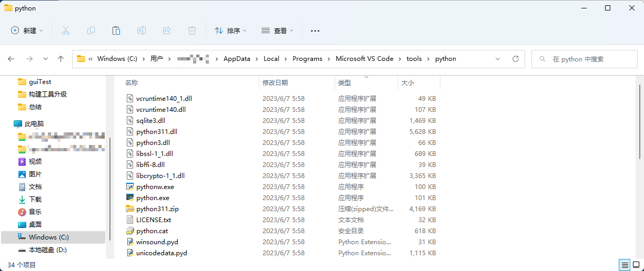The image size is (644, 271).
Task: Click the Copy icon in toolbar
Action: [x=91, y=30]
